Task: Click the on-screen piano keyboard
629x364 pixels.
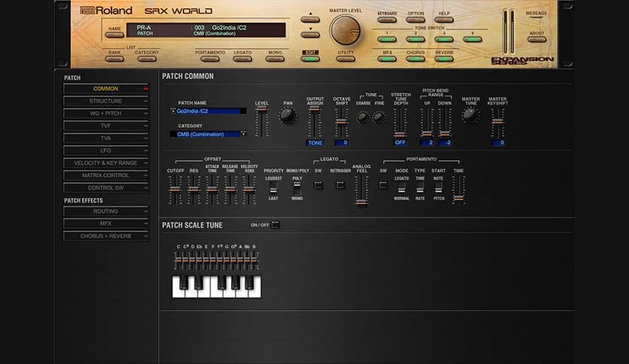Action: point(217,287)
